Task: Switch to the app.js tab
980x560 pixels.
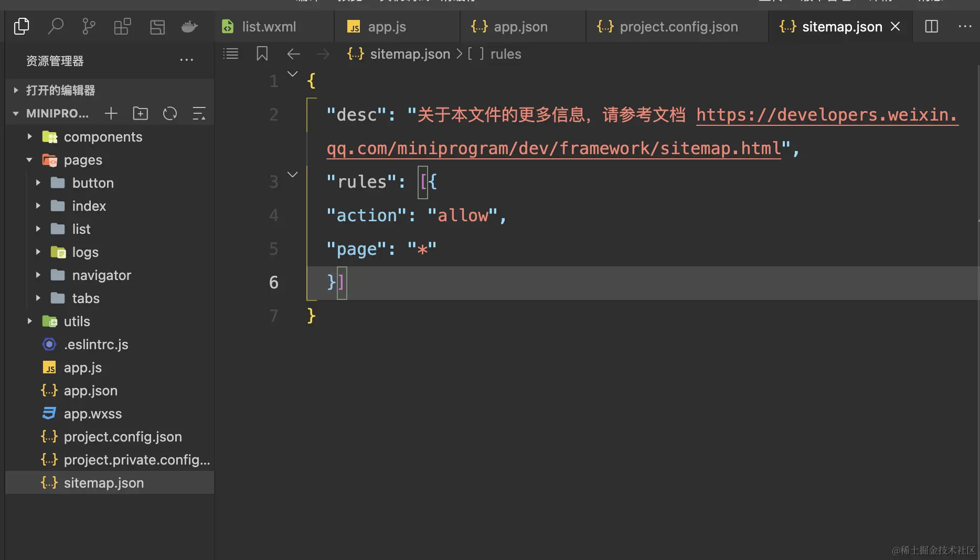Action: (397, 26)
